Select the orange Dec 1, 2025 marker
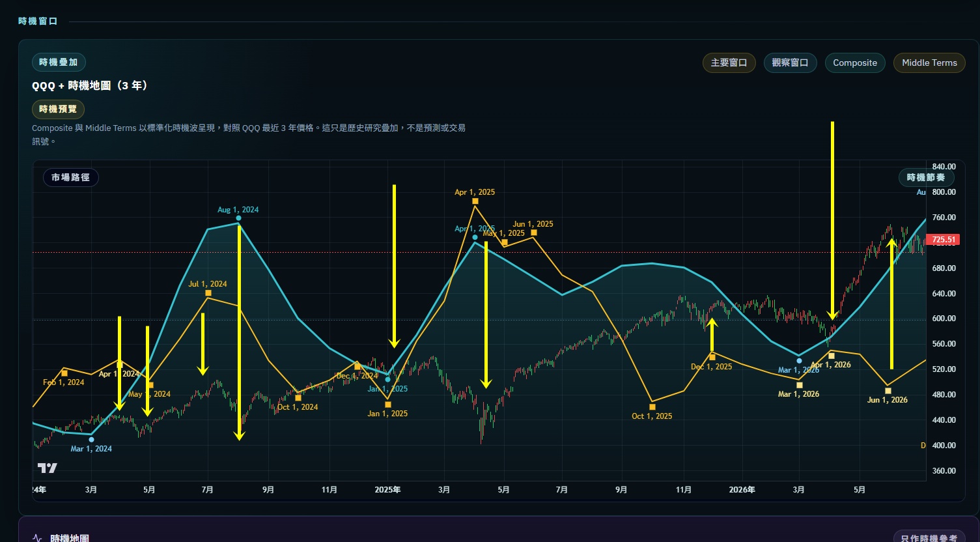 pyautogui.click(x=712, y=357)
